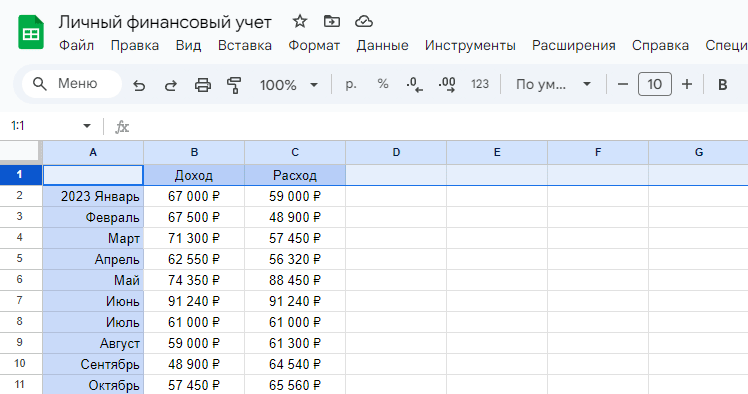748x394 pixels.
Task: Click the Доход header cell
Action: coord(194,175)
